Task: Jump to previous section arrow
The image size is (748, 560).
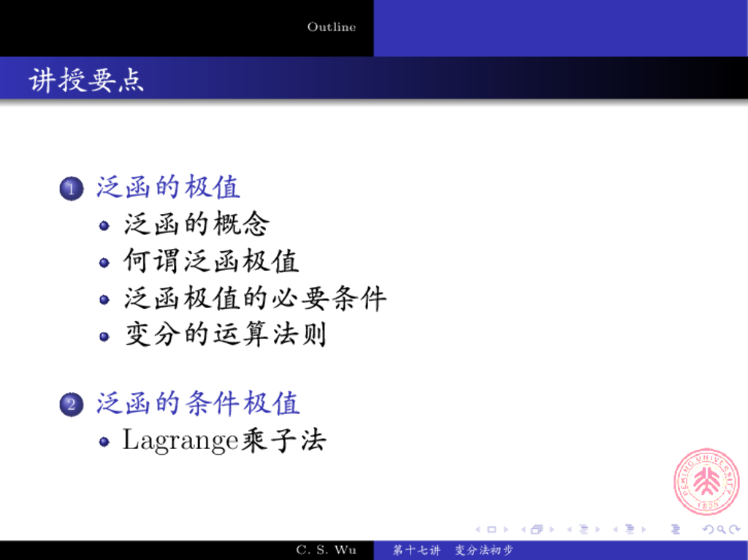Action: pyautogui.click(x=616, y=529)
